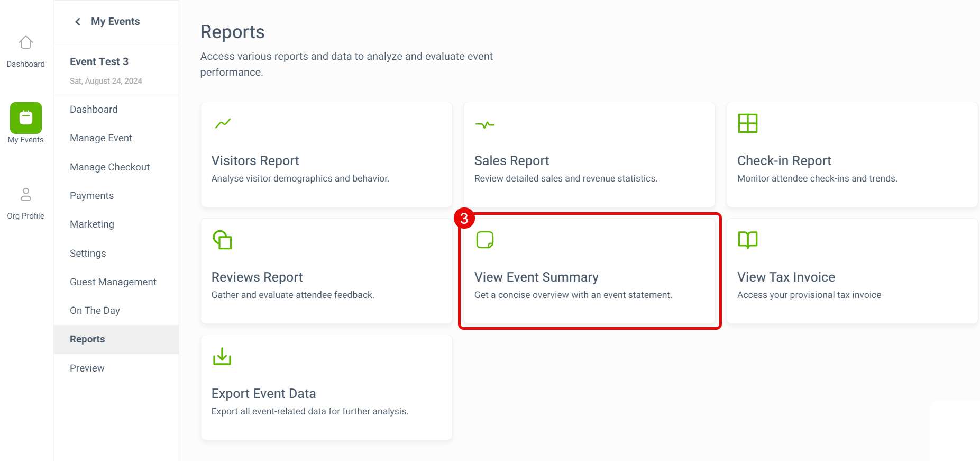Click the View Tax Invoice book icon
The height and width of the screenshot is (461, 980).
(x=747, y=240)
